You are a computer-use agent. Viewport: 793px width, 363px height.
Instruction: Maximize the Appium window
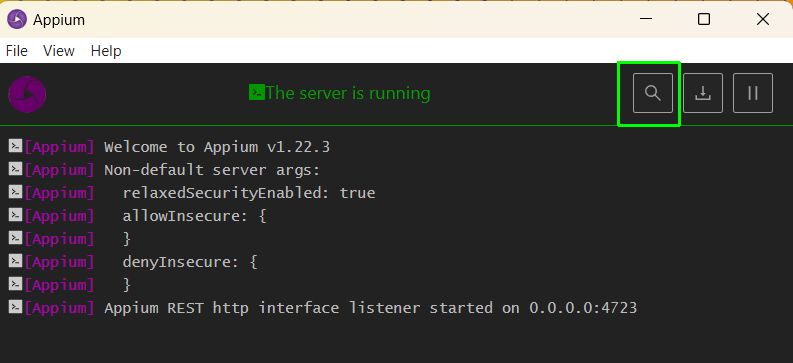click(x=703, y=19)
